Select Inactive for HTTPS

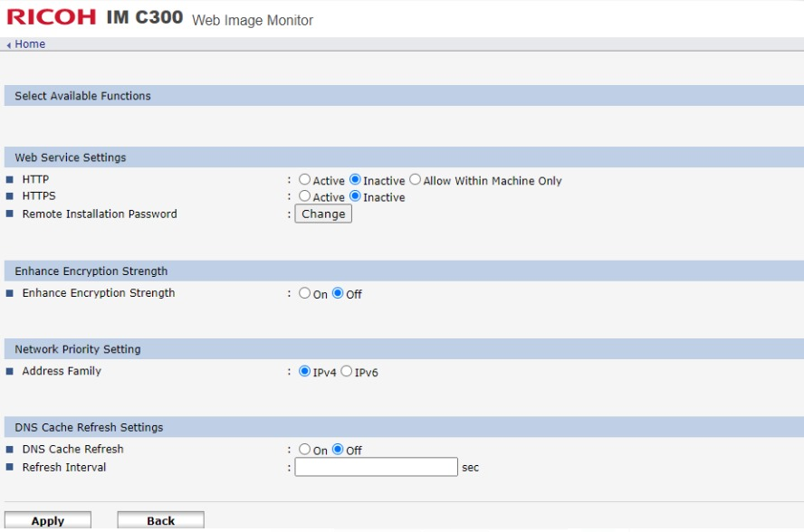355,195
